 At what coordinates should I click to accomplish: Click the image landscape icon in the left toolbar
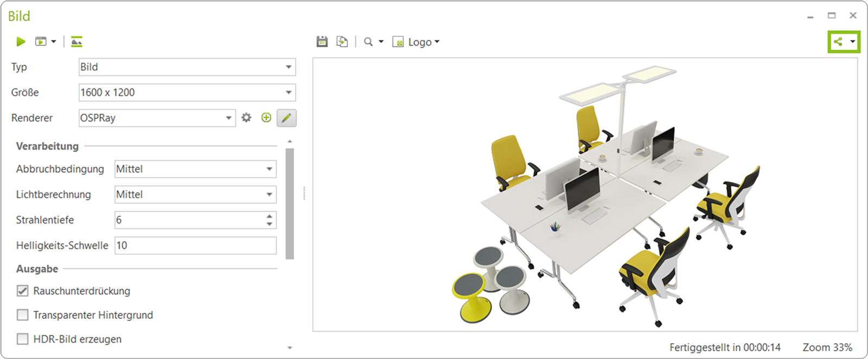[x=76, y=42]
